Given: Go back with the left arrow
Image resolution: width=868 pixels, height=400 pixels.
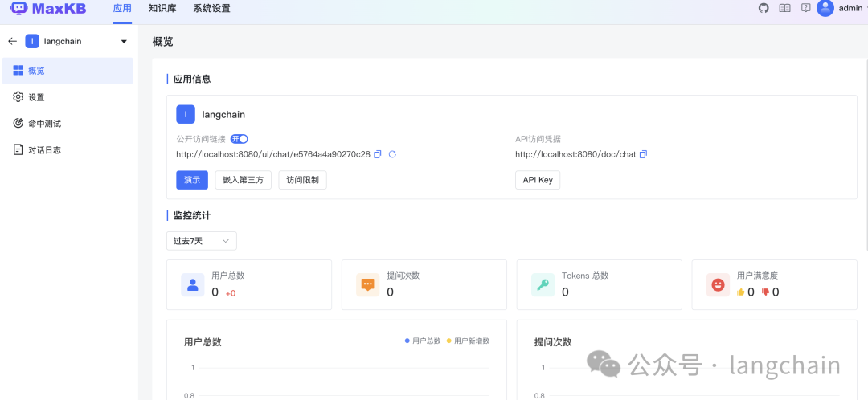Looking at the screenshot, I should click(13, 41).
